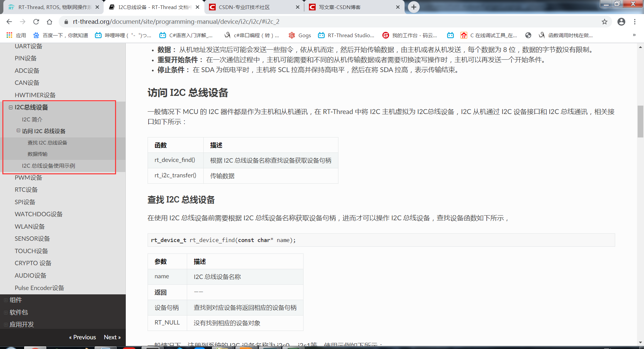The image size is (644, 349).
Task: Open the WATCHDOG设备 sidebar link
Action: (38, 214)
